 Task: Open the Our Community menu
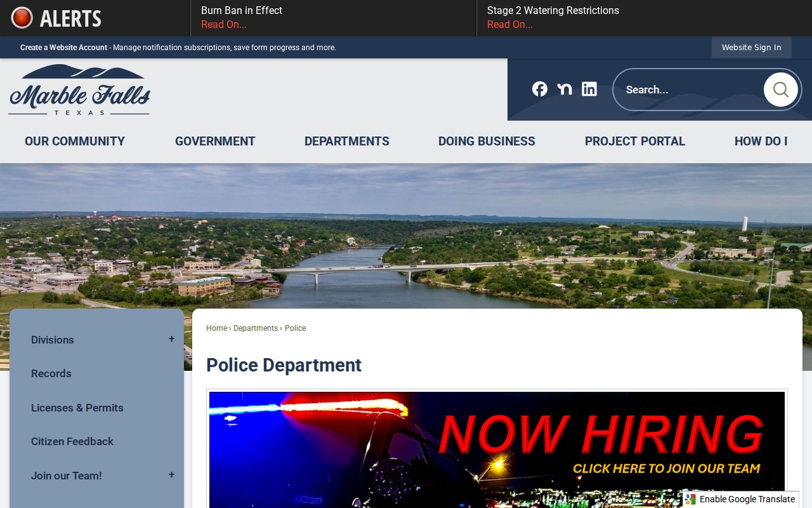(x=75, y=142)
